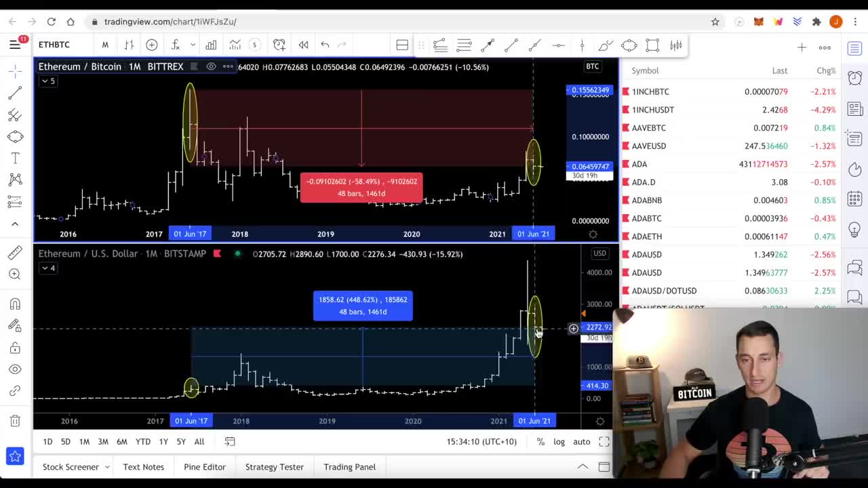Open more options for Ethereum / Bitcoin legend
This screenshot has height=488, width=868.
click(228, 66)
